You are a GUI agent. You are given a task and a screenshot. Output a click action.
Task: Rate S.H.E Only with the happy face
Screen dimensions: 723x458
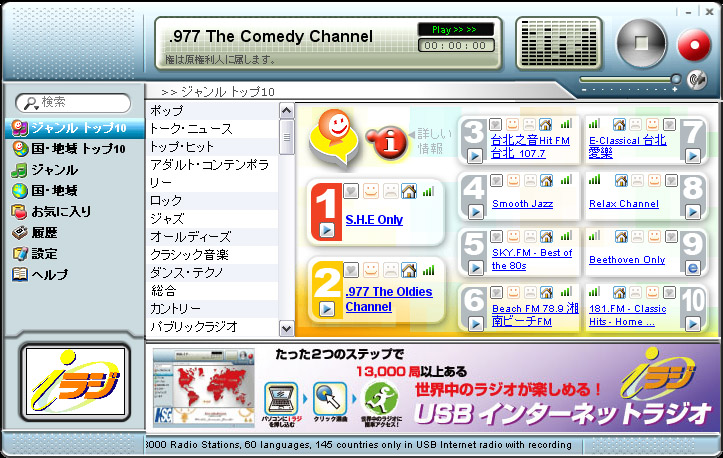pos(371,191)
